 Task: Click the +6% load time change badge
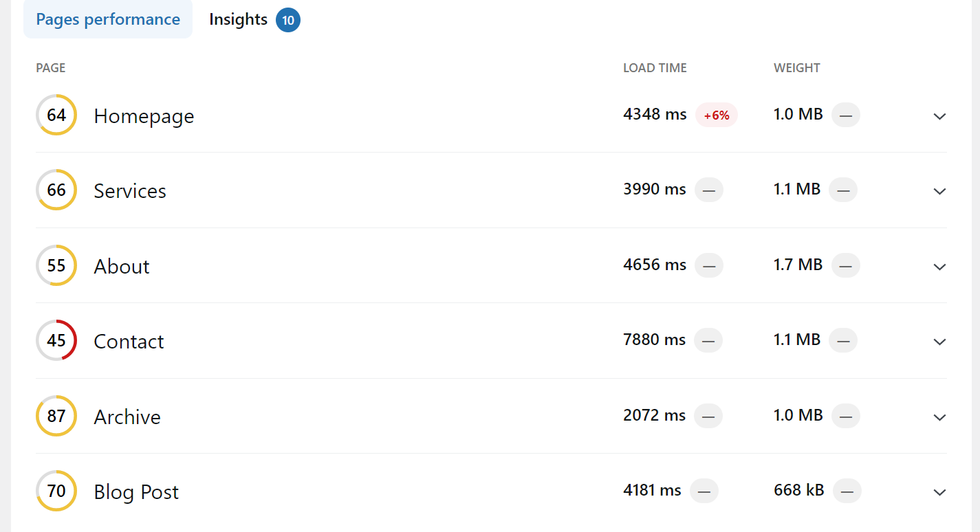pyautogui.click(x=717, y=115)
